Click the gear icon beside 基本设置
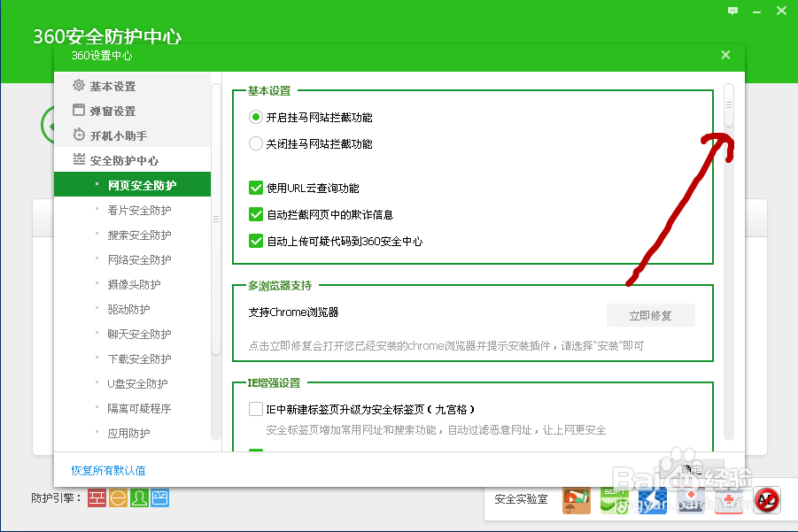 click(x=78, y=85)
